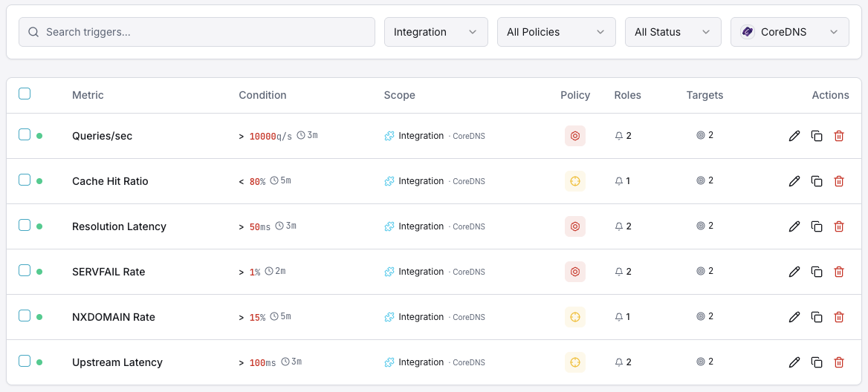The height and width of the screenshot is (392, 868).
Task: Duplicate the NXDOMAIN Rate trigger
Action: click(x=817, y=317)
